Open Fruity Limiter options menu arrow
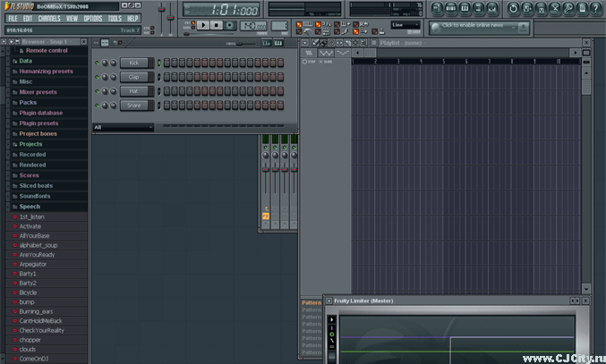606x364 pixels. (329, 301)
